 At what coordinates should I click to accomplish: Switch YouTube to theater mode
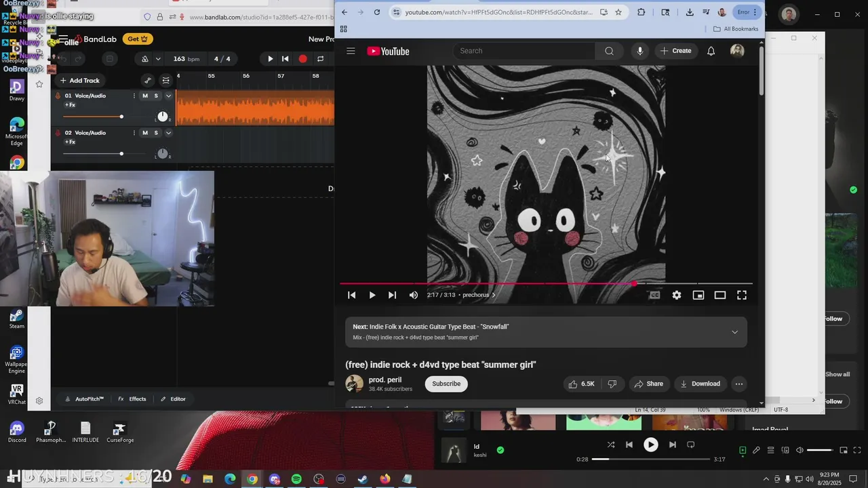tap(720, 295)
